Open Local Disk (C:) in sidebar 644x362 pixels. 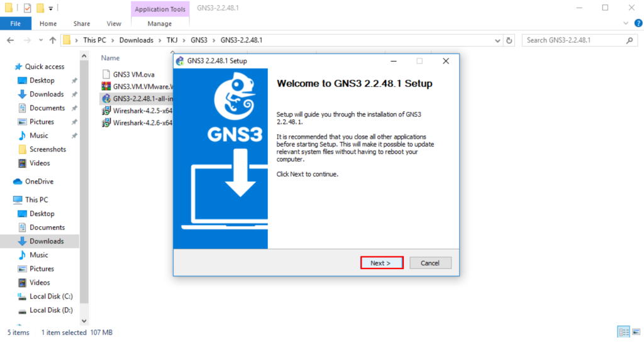51,296
